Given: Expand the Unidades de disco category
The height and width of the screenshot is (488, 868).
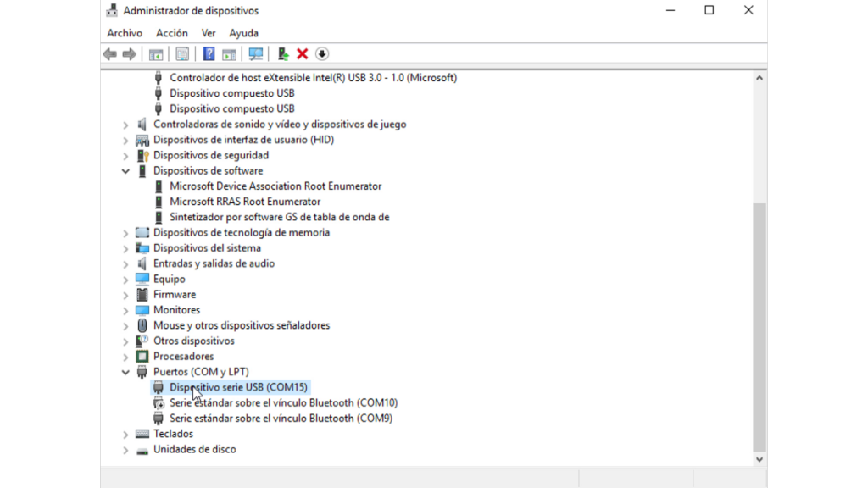Looking at the screenshot, I should (x=125, y=450).
